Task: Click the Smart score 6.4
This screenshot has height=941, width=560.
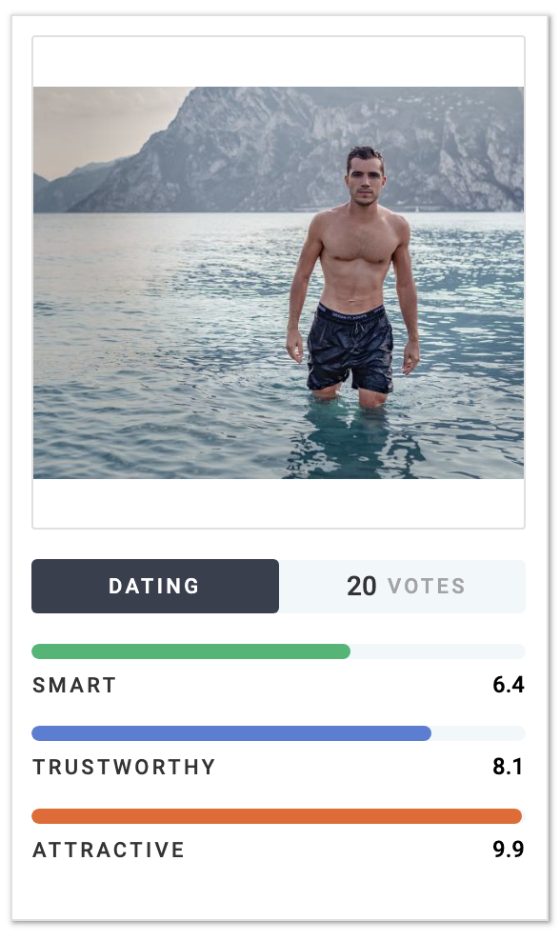Action: pos(509,685)
